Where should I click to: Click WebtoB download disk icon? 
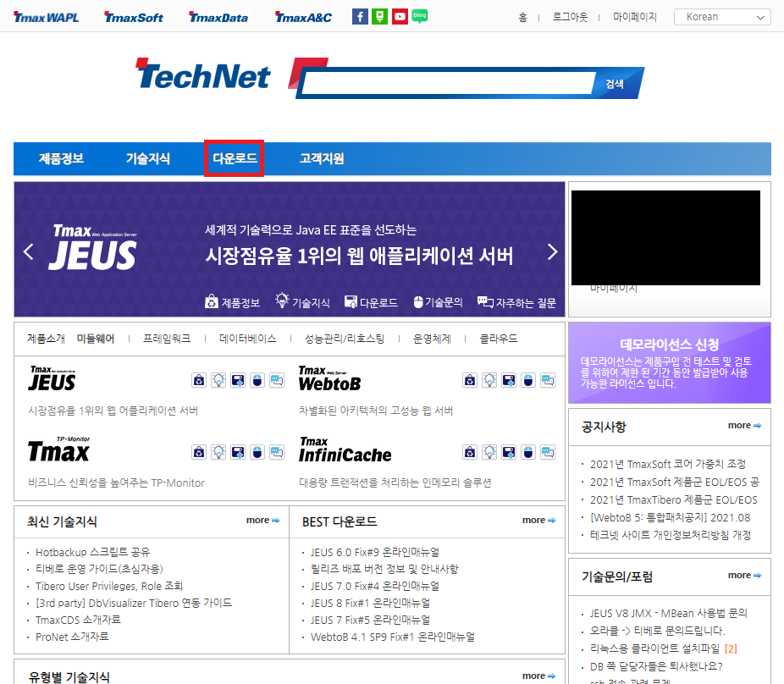tap(509, 380)
